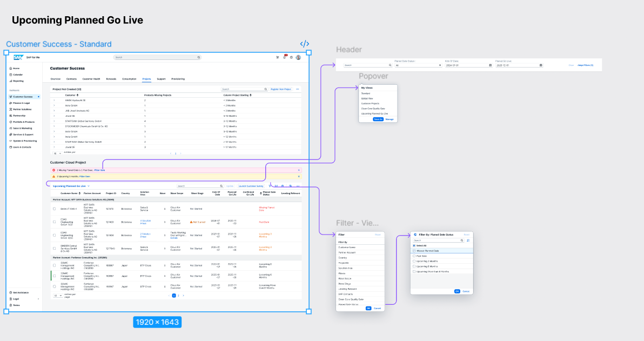Click the search magnifier in top search bar
This screenshot has width=644, height=341.
click(198, 57)
